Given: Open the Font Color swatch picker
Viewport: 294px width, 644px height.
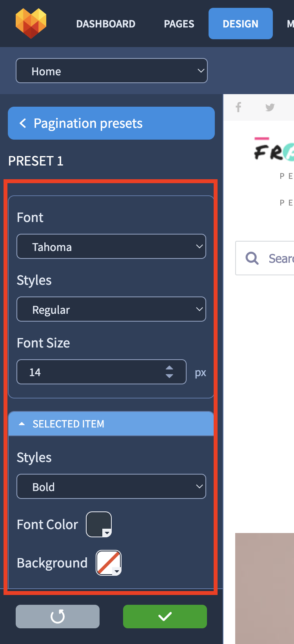Looking at the screenshot, I should click(x=99, y=524).
